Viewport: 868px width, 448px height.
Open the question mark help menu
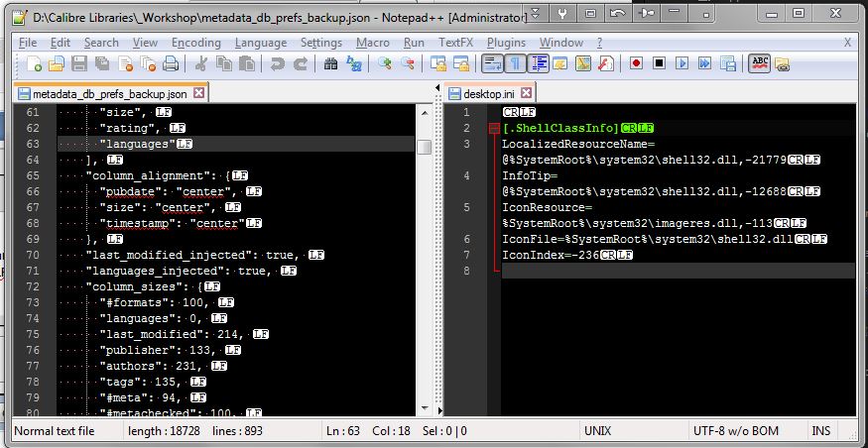click(x=599, y=43)
